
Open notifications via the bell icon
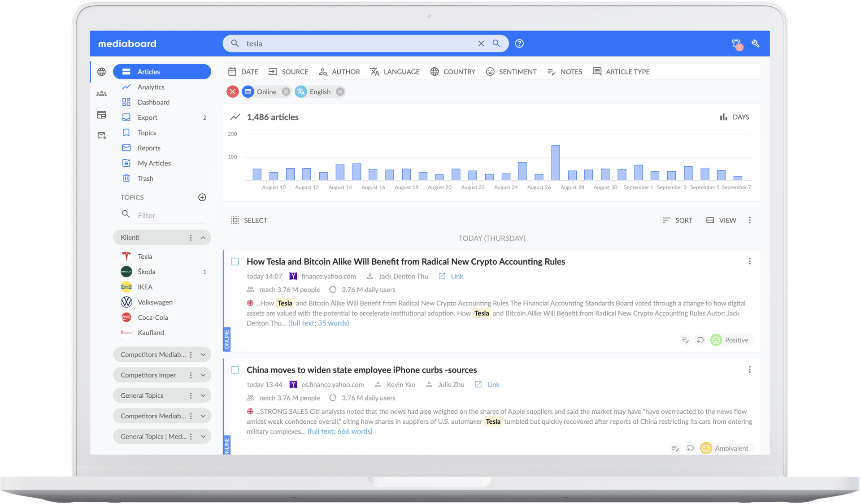tap(735, 43)
